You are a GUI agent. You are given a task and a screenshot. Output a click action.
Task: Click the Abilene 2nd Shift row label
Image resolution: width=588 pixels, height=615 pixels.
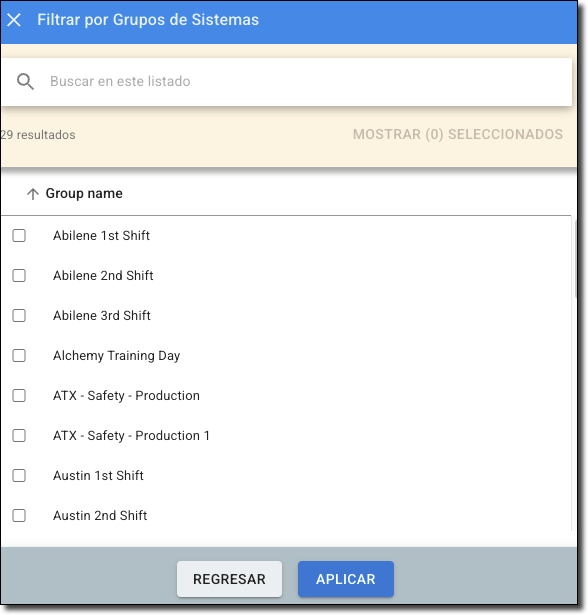pyautogui.click(x=103, y=276)
